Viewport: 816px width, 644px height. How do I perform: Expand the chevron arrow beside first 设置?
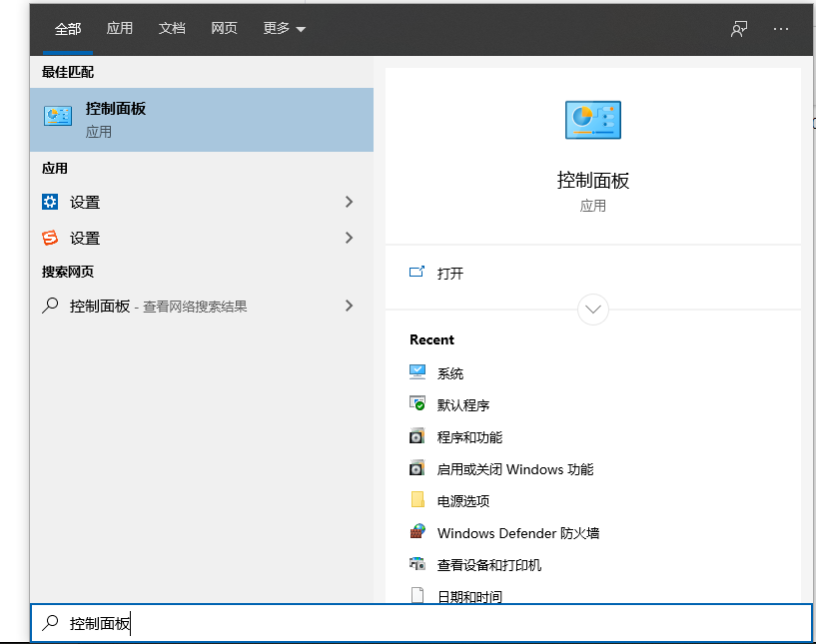click(x=349, y=202)
